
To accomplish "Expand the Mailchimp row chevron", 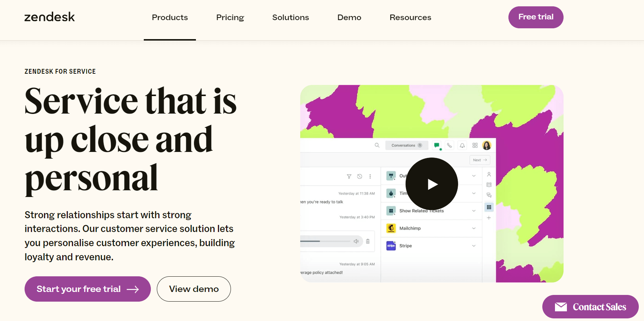I will (x=474, y=228).
